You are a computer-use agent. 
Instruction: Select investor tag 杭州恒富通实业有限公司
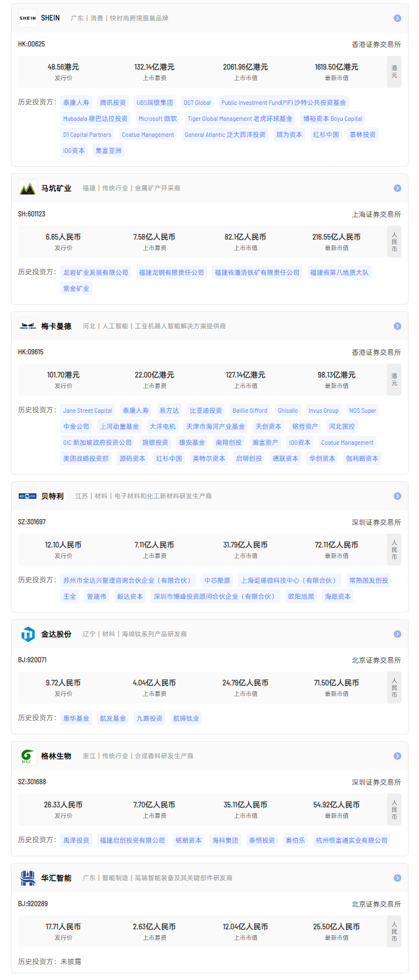[x=352, y=840]
